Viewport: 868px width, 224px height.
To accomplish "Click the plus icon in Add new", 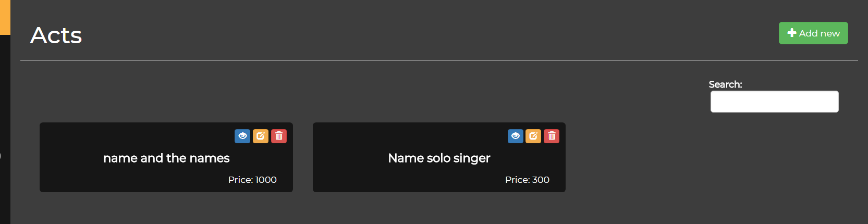I will (792, 33).
